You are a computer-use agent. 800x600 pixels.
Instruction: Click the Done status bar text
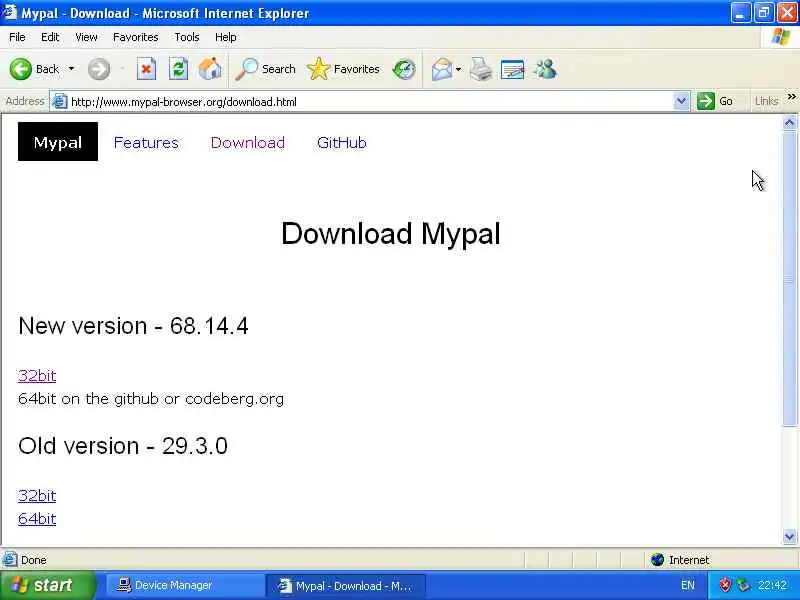[34, 560]
